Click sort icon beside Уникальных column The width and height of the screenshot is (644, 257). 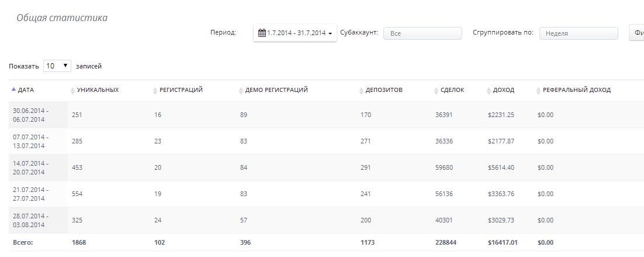click(73, 91)
